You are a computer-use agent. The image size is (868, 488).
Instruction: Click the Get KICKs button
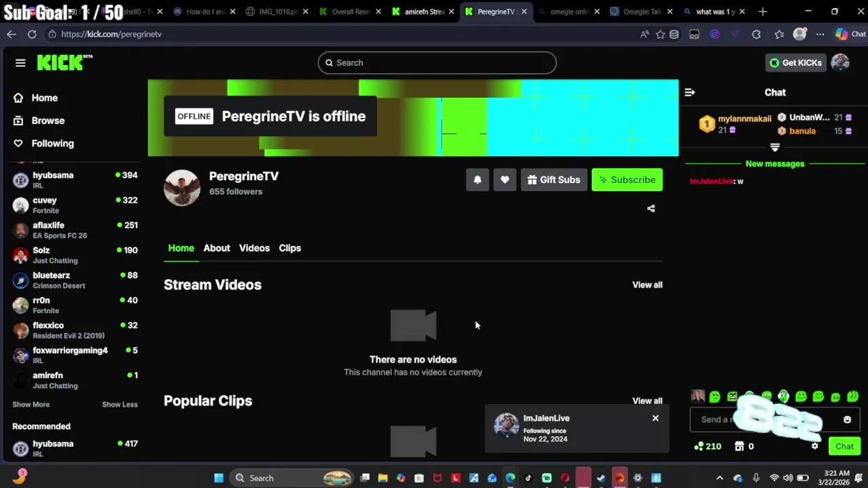point(795,62)
